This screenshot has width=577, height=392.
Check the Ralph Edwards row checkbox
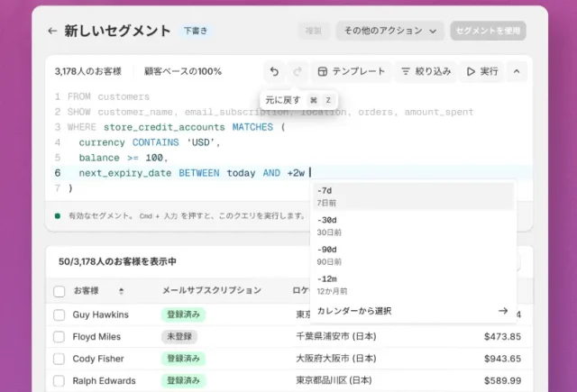pos(60,381)
